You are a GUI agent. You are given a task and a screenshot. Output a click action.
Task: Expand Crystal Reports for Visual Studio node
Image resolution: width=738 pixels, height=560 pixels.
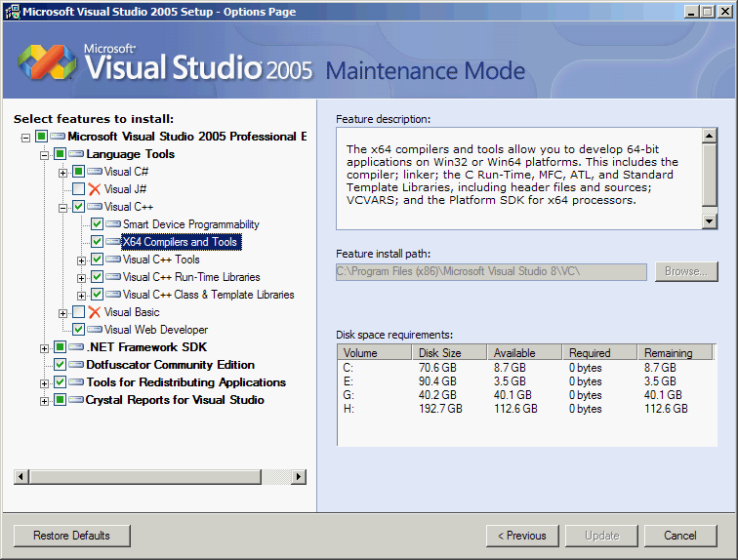click(x=44, y=401)
